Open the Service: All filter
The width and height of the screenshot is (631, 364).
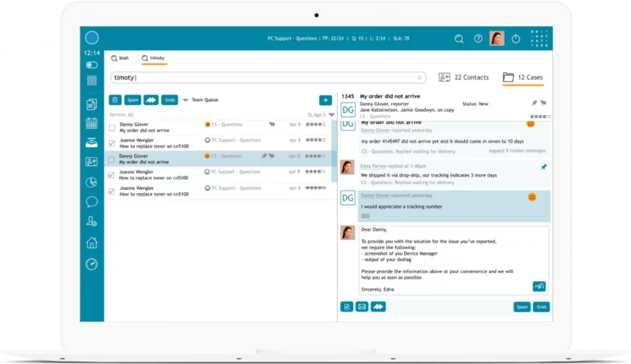pyautogui.click(x=121, y=115)
